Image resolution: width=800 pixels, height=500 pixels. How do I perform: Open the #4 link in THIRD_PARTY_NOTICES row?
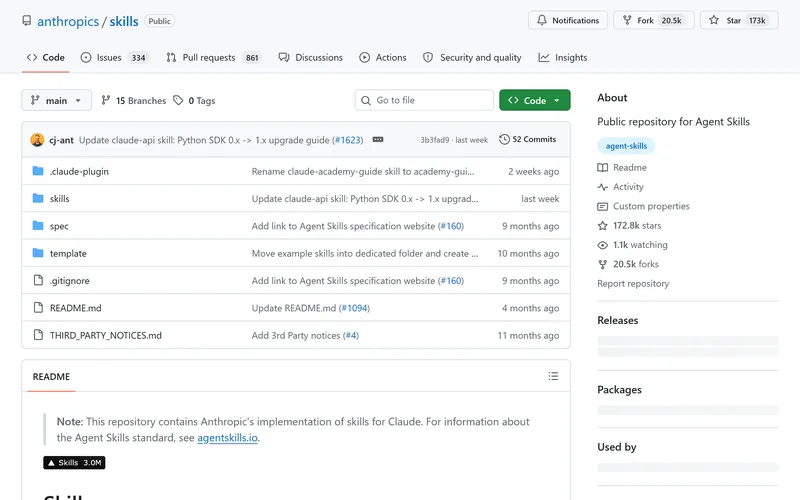351,335
